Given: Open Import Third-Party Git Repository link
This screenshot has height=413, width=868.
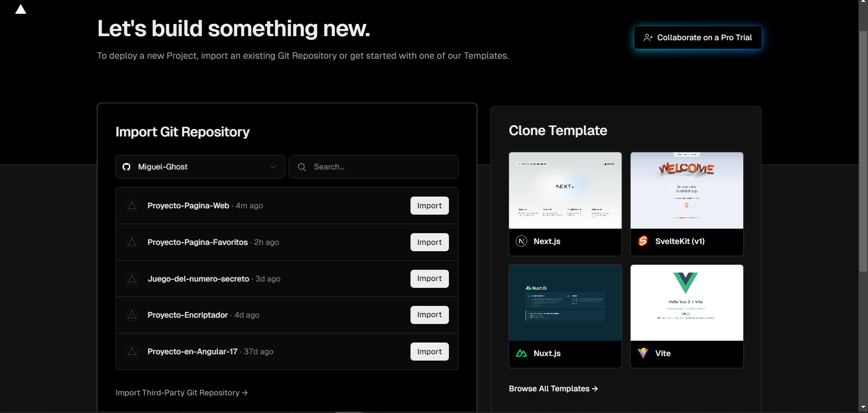Looking at the screenshot, I should (182, 393).
